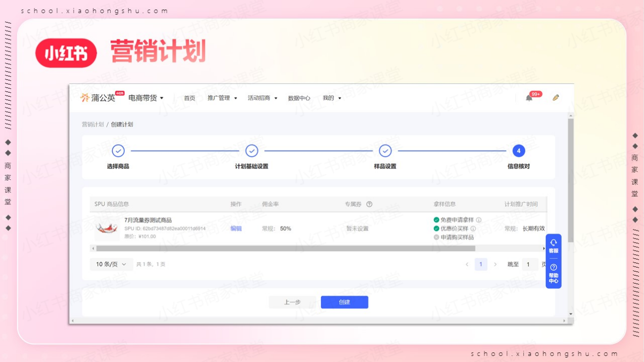The width and height of the screenshot is (644, 362).
Task: Select page 1 in pagination
Action: point(481,264)
